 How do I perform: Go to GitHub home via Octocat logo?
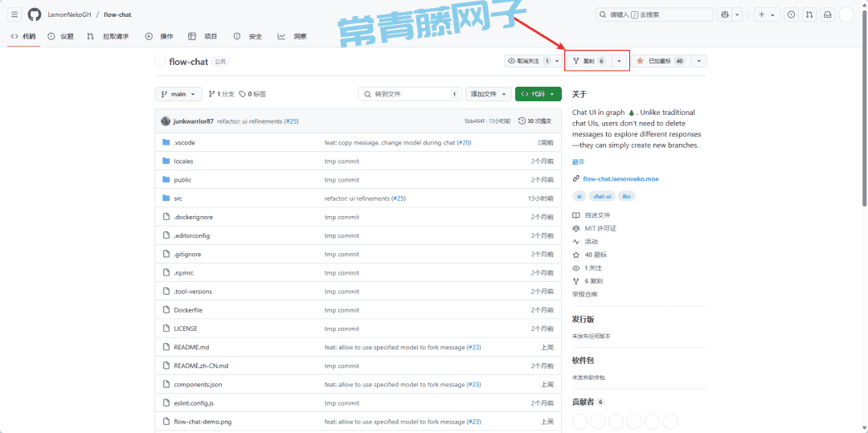click(35, 15)
